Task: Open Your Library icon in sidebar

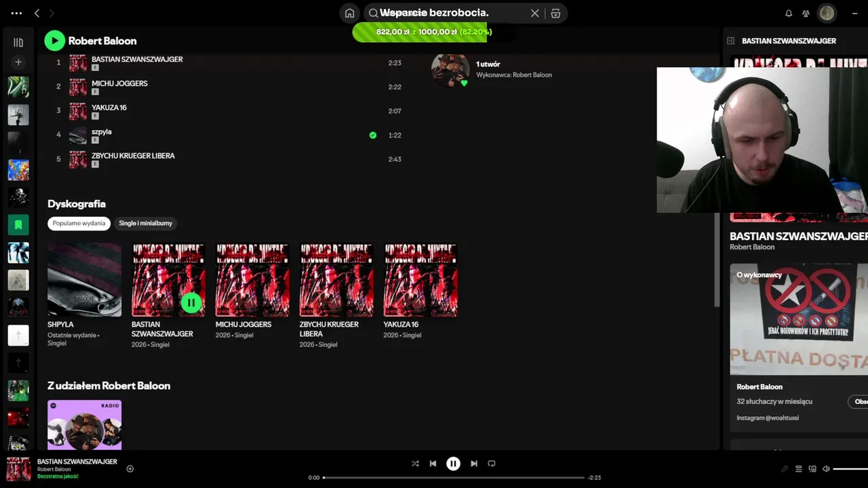Action: pyautogui.click(x=18, y=42)
